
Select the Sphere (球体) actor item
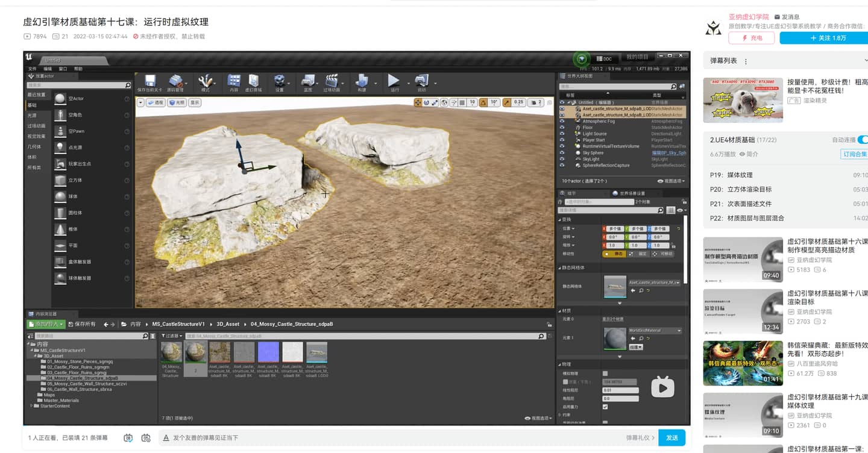point(92,196)
